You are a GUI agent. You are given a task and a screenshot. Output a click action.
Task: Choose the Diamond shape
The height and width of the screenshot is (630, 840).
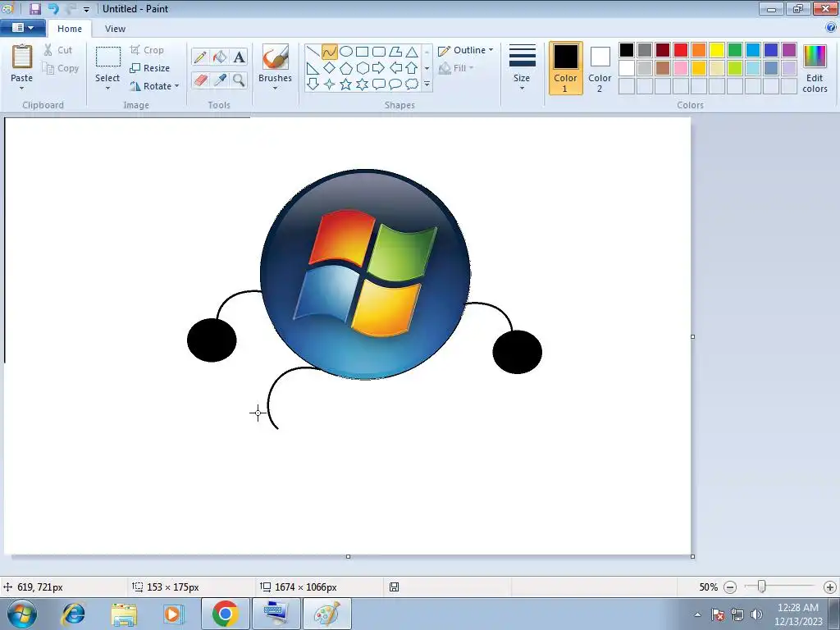[330, 68]
